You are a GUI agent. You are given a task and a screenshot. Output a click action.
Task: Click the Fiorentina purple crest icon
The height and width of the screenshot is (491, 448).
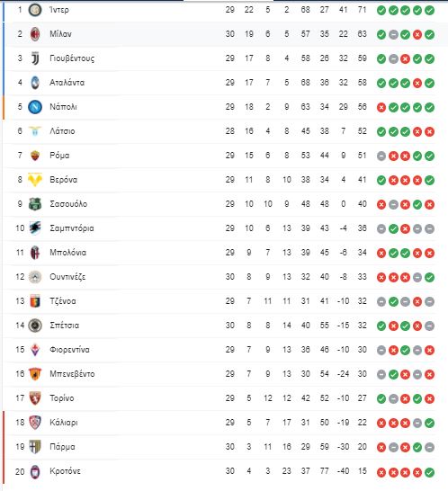[35, 350]
